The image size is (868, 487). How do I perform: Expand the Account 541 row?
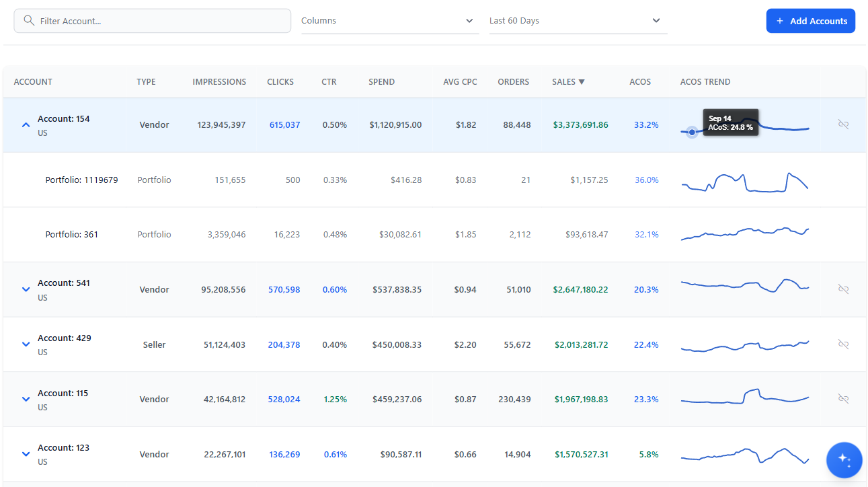26,289
